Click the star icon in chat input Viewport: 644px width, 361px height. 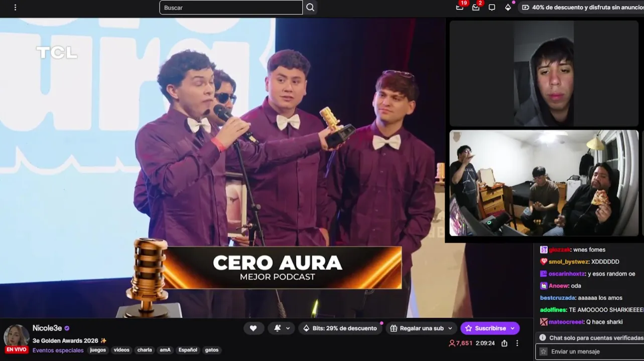543,351
